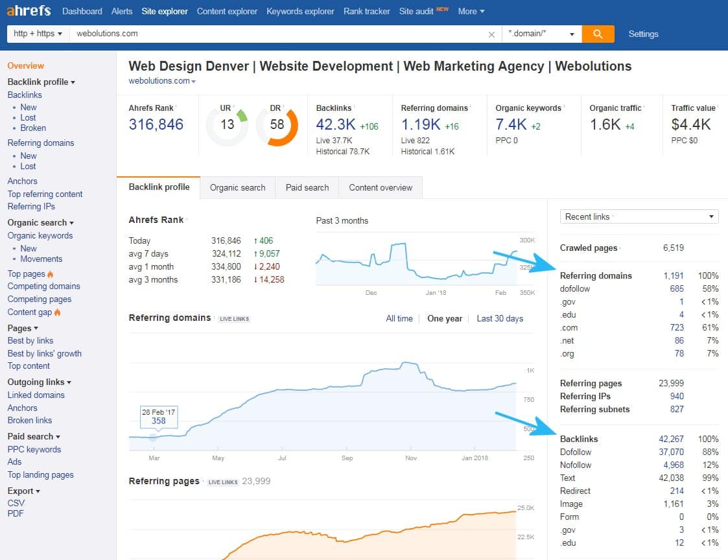Export as PDF
The width and height of the screenshot is (728, 560).
(x=16, y=513)
